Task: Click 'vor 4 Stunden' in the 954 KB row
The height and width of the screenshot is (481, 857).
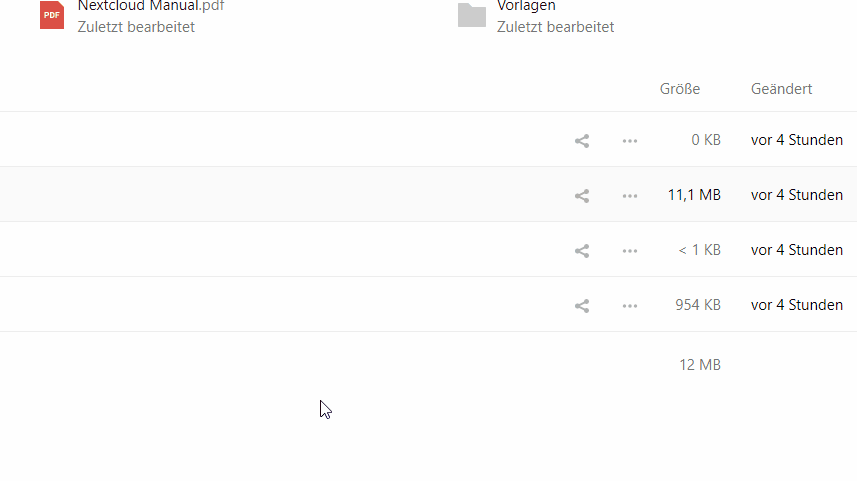Action: 797,304
